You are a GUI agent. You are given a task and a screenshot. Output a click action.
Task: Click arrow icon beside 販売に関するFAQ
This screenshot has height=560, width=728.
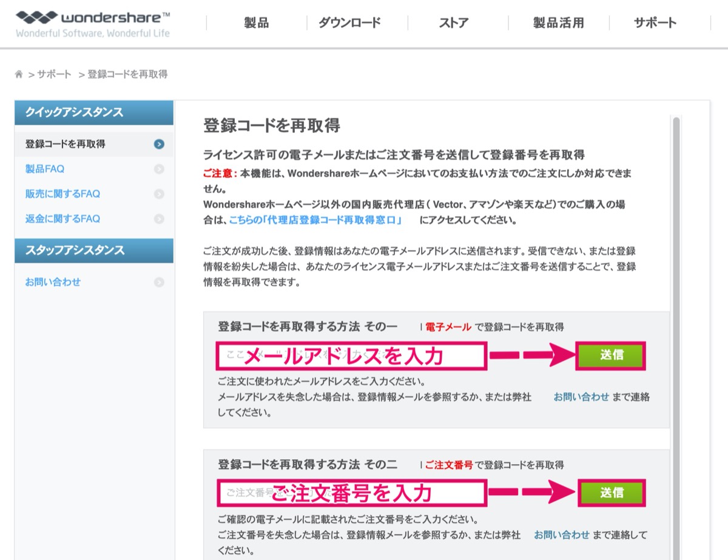159,194
